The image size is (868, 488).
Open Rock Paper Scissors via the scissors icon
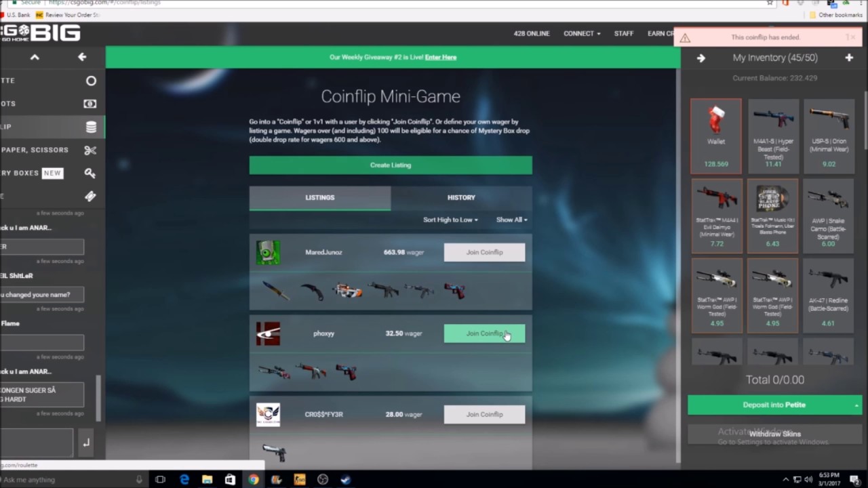[90, 150]
